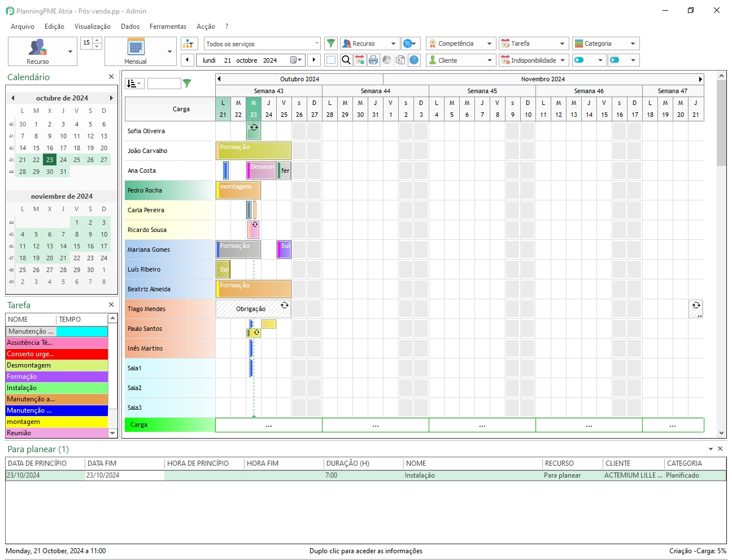Screen dimensions: 732x560
Task: Move timeline forward with Novembro arrow
Action: [700, 79]
